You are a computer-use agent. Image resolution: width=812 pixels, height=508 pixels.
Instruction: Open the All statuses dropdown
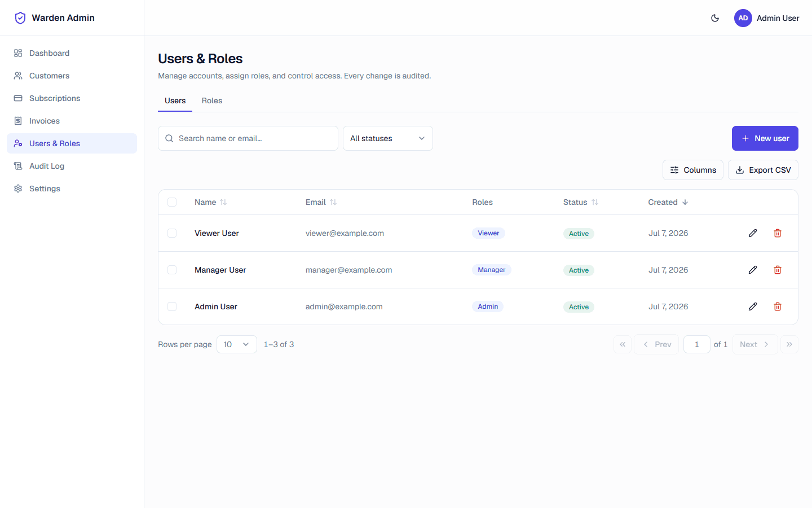pyautogui.click(x=388, y=138)
